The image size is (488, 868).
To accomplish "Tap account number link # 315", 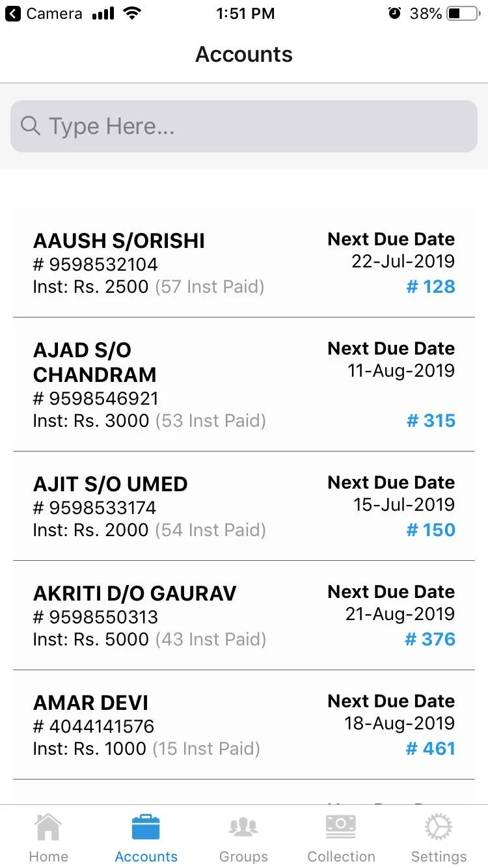I will pyautogui.click(x=431, y=420).
